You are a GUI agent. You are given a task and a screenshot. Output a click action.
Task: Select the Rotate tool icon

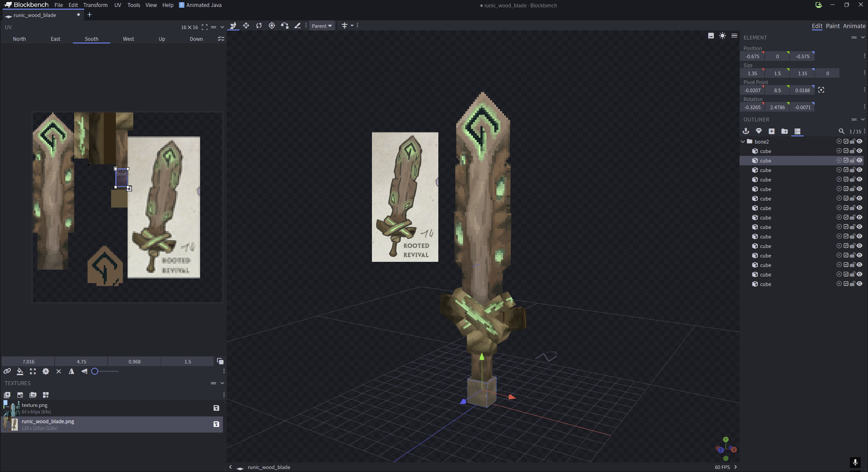(x=259, y=26)
